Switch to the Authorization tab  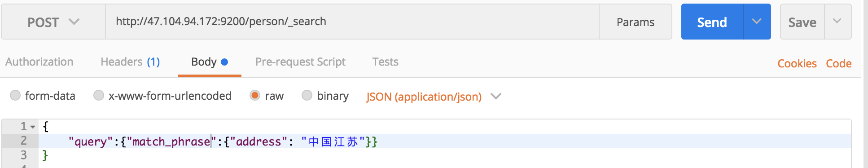click(x=39, y=62)
